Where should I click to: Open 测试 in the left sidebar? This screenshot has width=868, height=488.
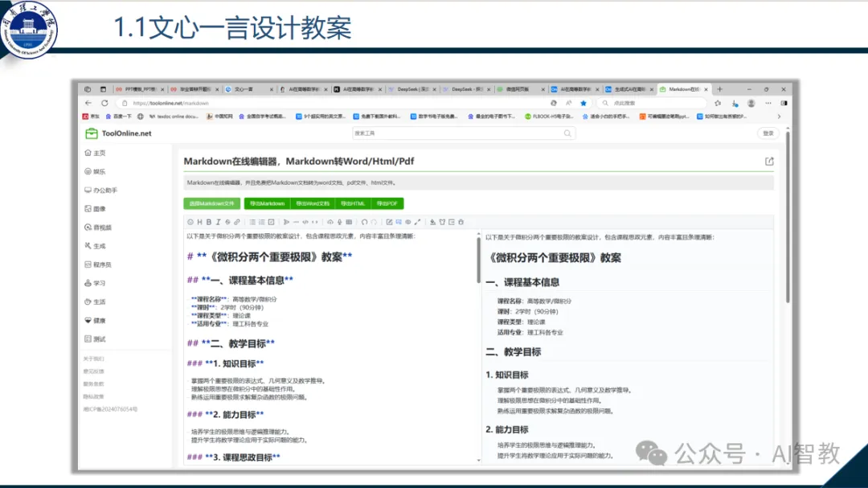(x=95, y=339)
